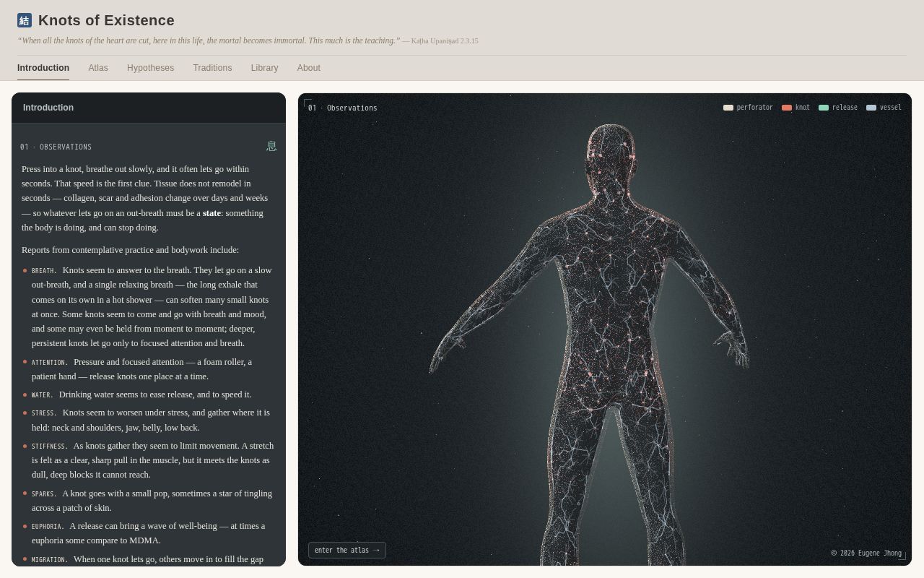Click the SPARKS bullet label

pyautogui.click(x=44, y=494)
